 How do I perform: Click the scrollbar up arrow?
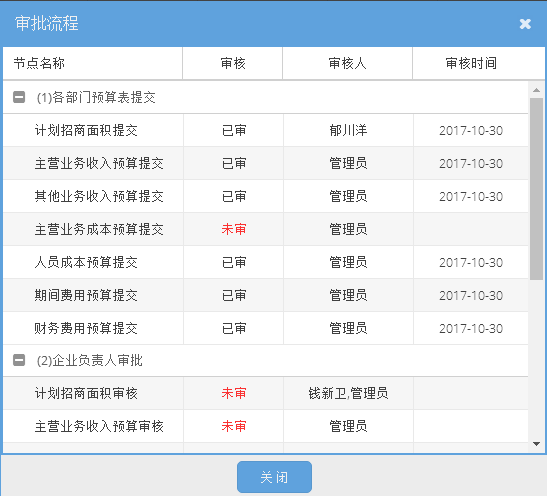pyautogui.click(x=537, y=90)
